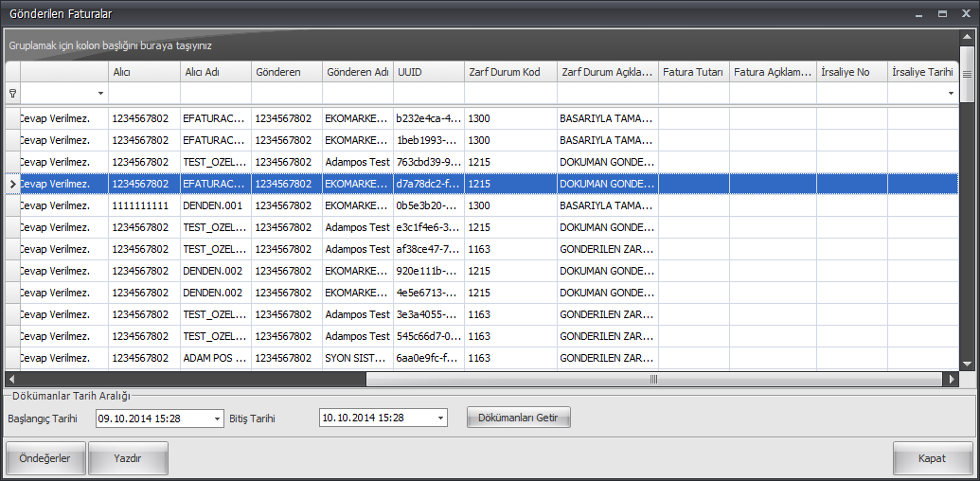The height and width of the screenshot is (481, 980).
Task: Click the Fatura Tutarı column header
Action: pos(694,72)
